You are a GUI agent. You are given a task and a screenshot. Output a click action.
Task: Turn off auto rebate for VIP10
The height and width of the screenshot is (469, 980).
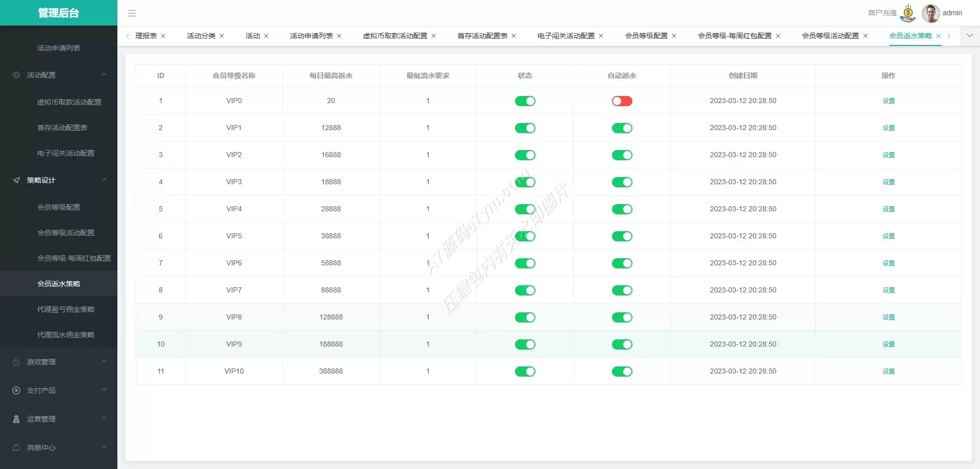(622, 372)
